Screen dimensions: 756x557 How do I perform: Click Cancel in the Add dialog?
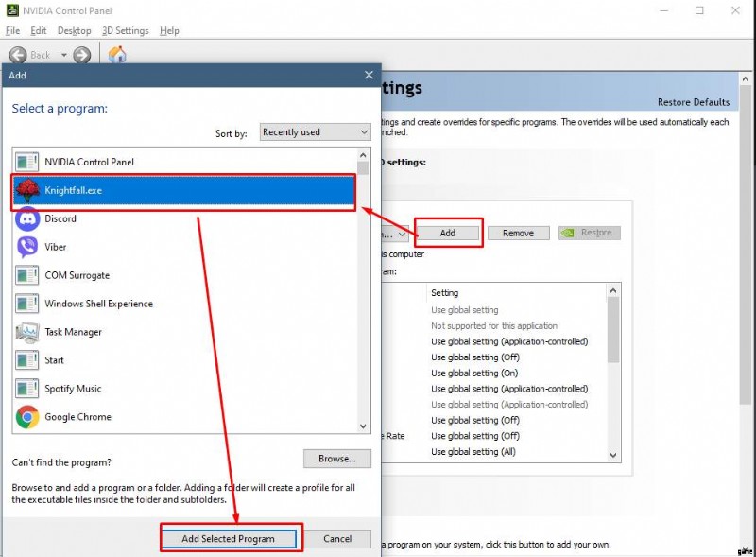tap(337, 539)
